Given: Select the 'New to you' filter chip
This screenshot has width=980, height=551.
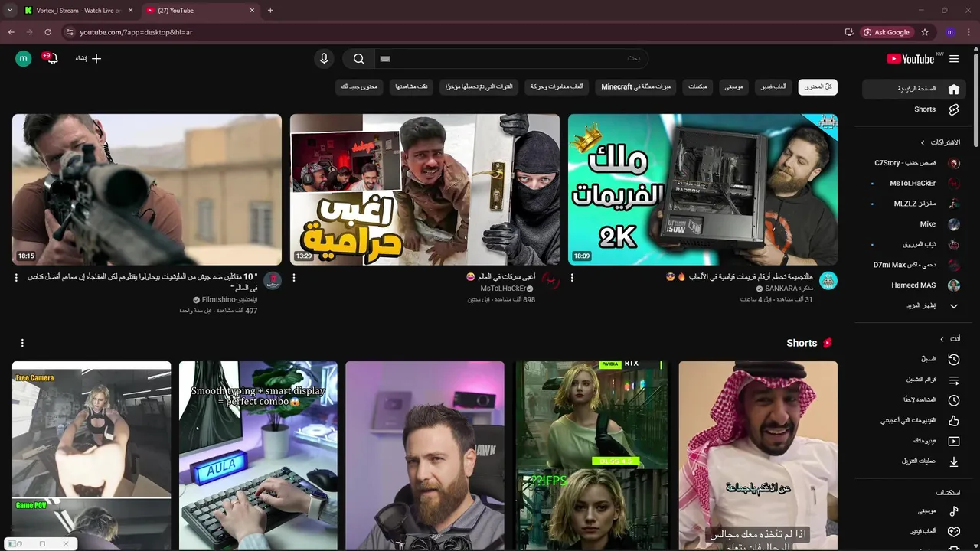Looking at the screenshot, I should tap(359, 87).
